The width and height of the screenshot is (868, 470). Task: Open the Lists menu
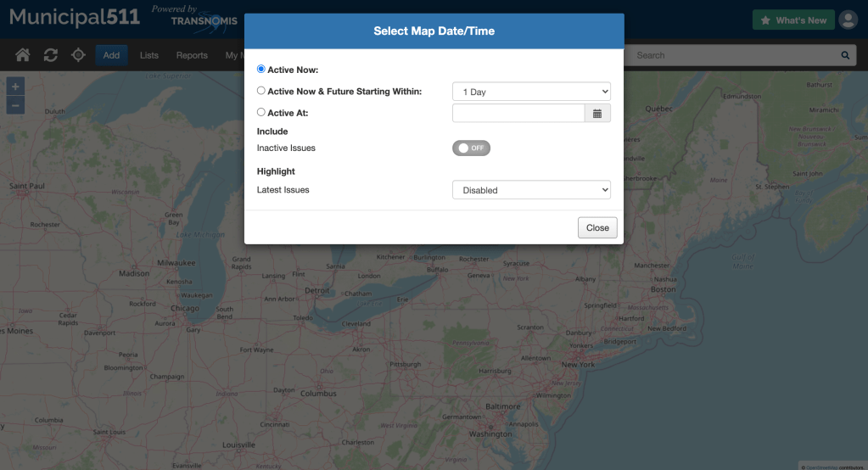(149, 55)
